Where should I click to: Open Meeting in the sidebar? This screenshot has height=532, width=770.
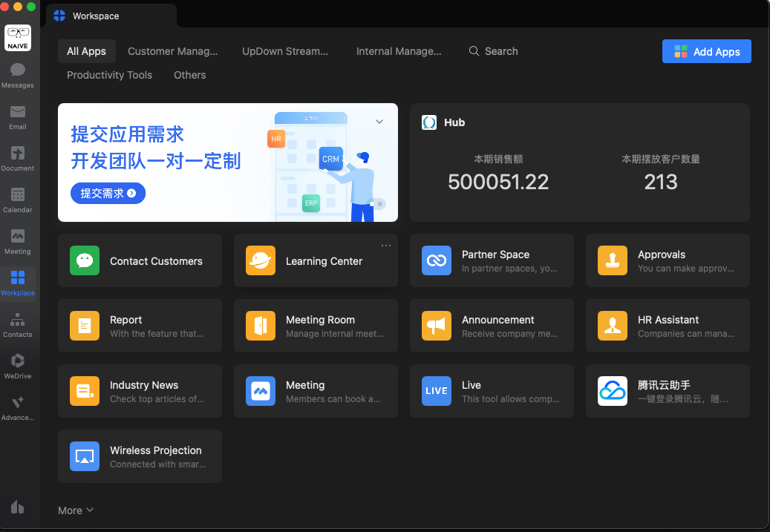point(18,243)
